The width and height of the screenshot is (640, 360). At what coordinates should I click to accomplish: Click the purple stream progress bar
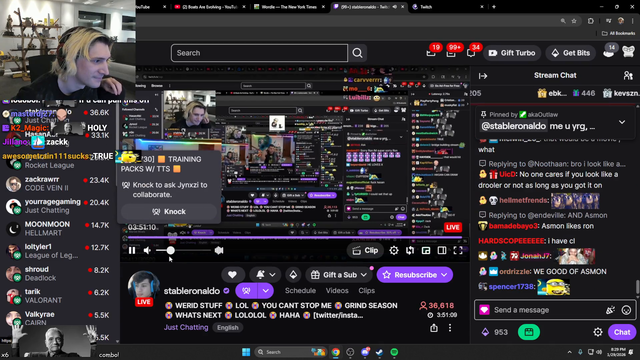(295, 238)
